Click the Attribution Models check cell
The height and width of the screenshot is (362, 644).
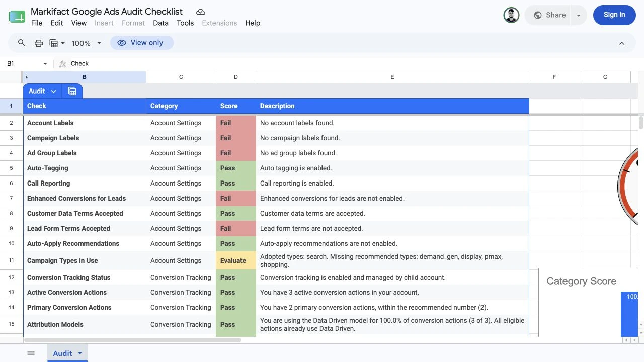[85, 324]
